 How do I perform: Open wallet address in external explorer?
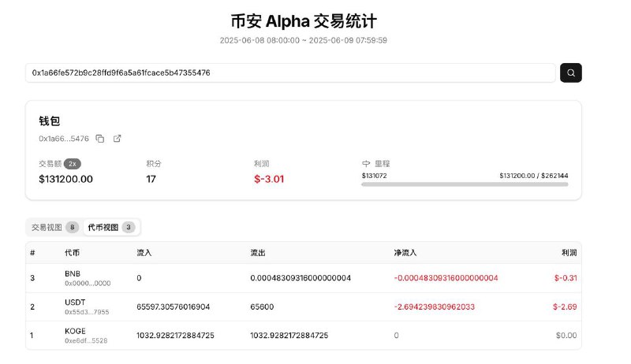click(x=118, y=139)
